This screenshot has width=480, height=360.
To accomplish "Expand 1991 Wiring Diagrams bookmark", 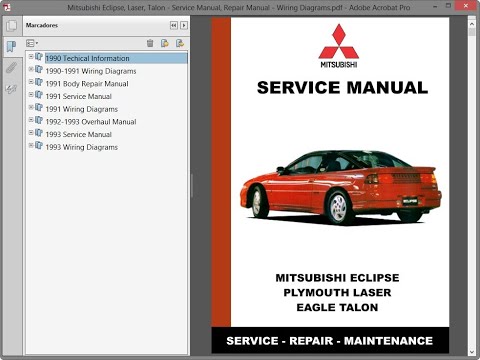I will tap(31, 107).
